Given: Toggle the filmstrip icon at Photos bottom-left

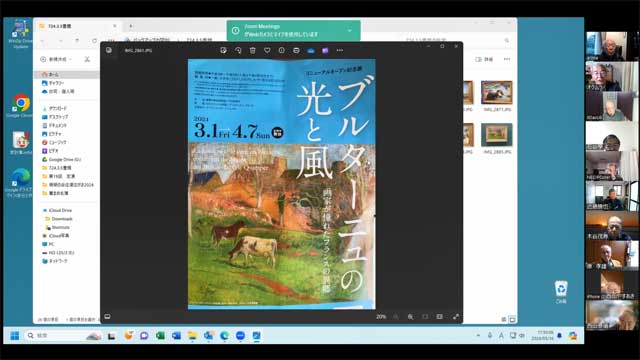Looking at the screenshot, I should [107, 317].
